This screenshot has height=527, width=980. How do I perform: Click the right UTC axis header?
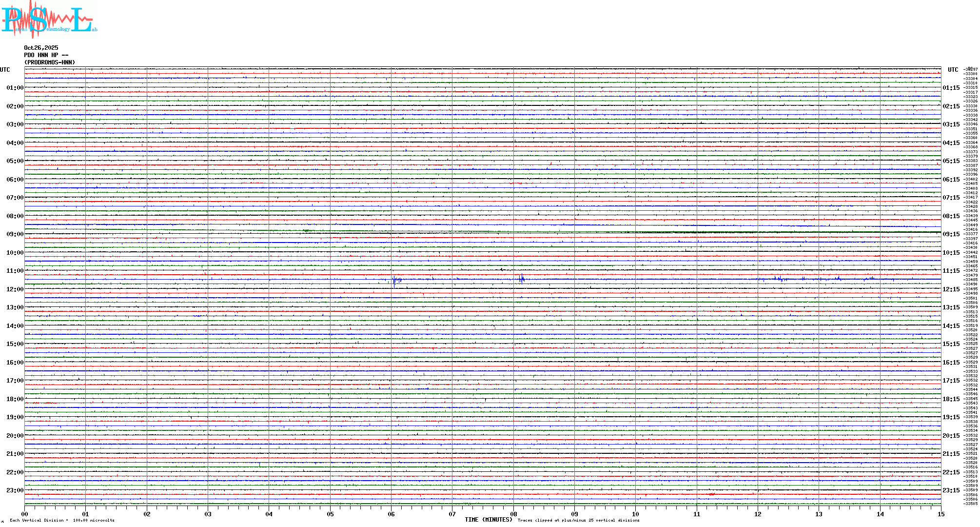click(953, 70)
